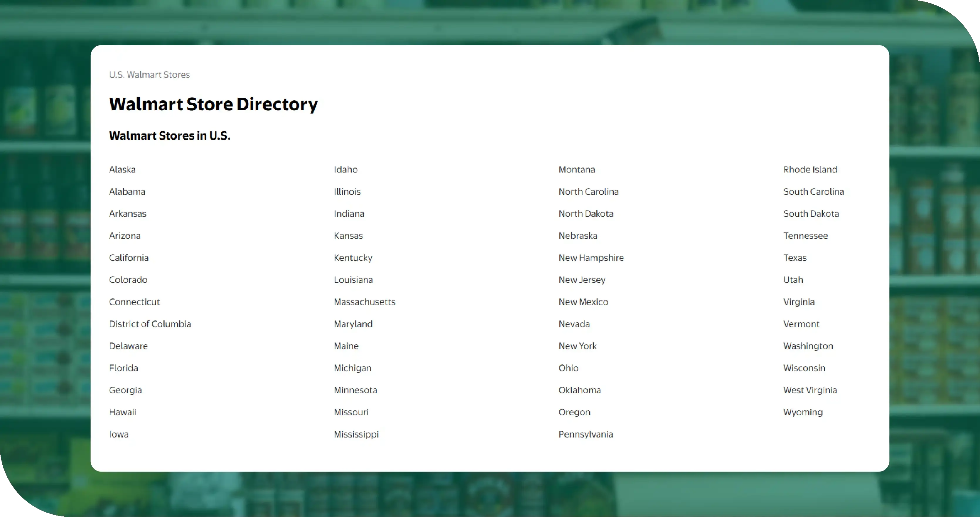This screenshot has height=517, width=980.
Task: Open New York Walmart stores
Action: pyautogui.click(x=578, y=346)
